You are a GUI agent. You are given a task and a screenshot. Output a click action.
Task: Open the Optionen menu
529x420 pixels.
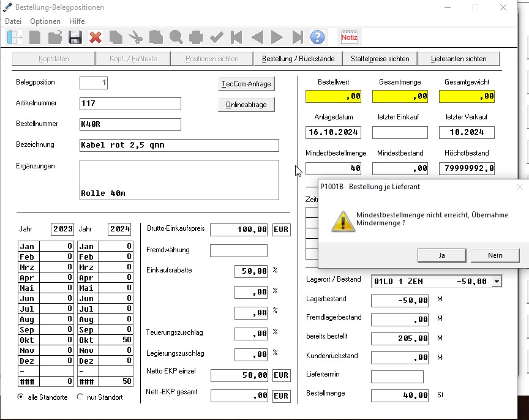tap(45, 21)
